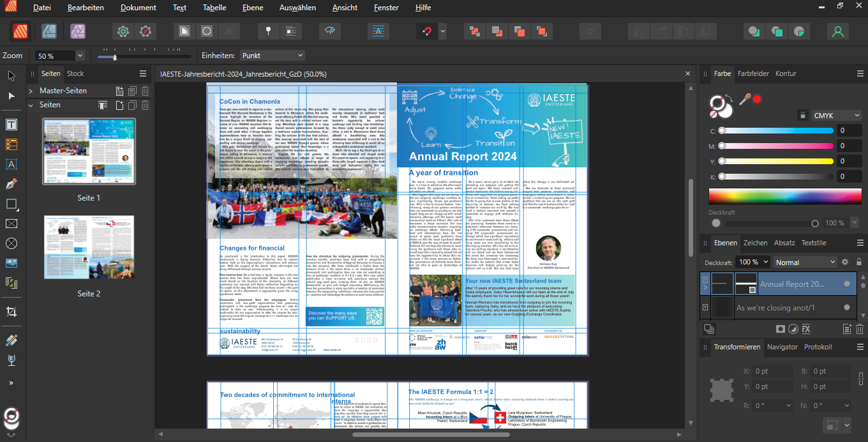Toggle the preview mode eye button
868x442 pixels.
coord(330,31)
